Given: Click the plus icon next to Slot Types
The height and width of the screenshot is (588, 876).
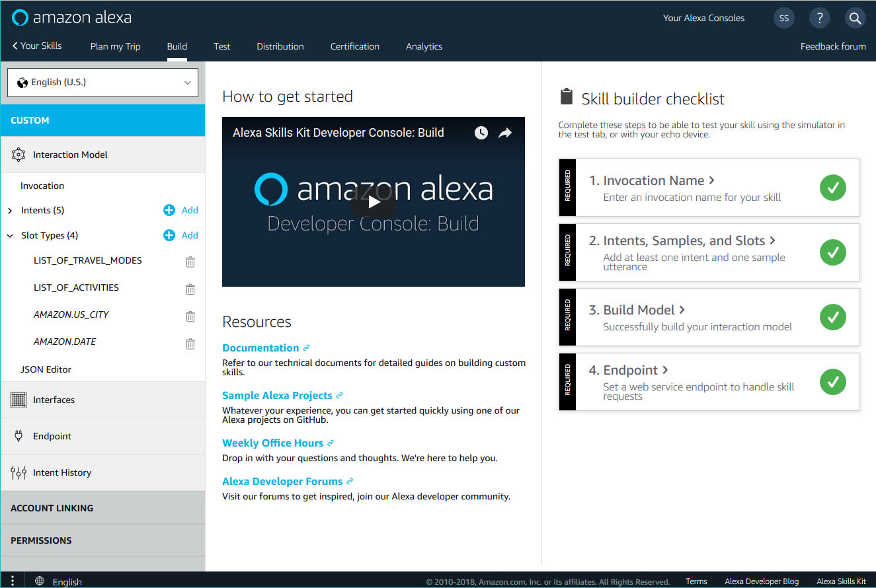Looking at the screenshot, I should (169, 235).
